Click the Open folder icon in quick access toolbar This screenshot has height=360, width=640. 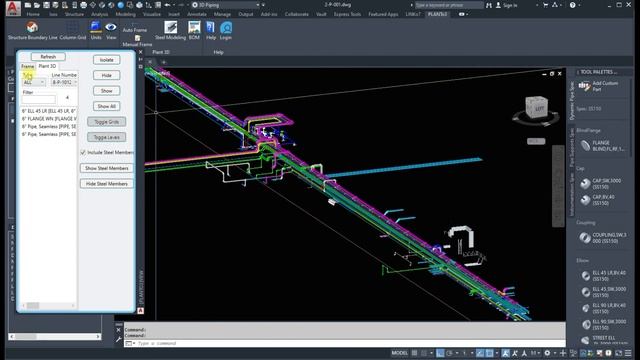click(x=37, y=5)
